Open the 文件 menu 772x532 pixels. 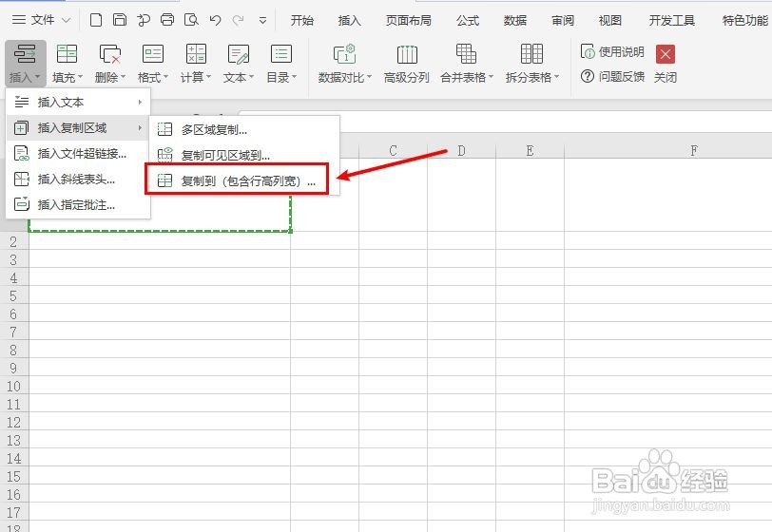point(42,20)
